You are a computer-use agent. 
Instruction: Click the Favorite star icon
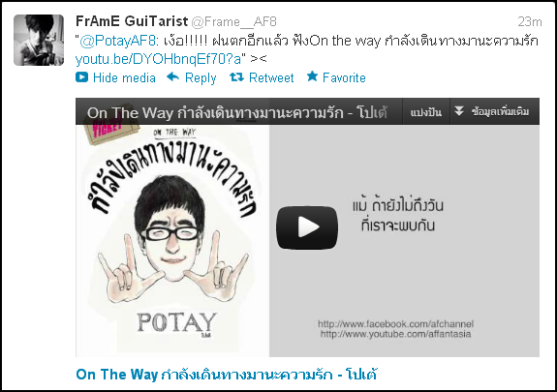click(312, 76)
